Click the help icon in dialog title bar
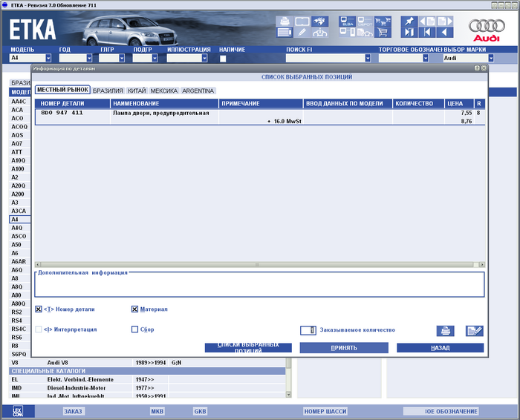520x420 pixels. tap(477, 68)
